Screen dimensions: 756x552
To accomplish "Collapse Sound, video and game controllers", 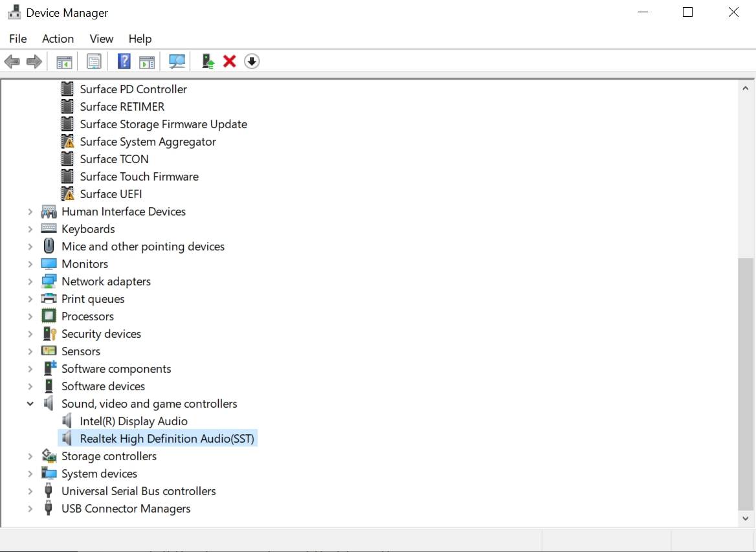I will pyautogui.click(x=30, y=404).
